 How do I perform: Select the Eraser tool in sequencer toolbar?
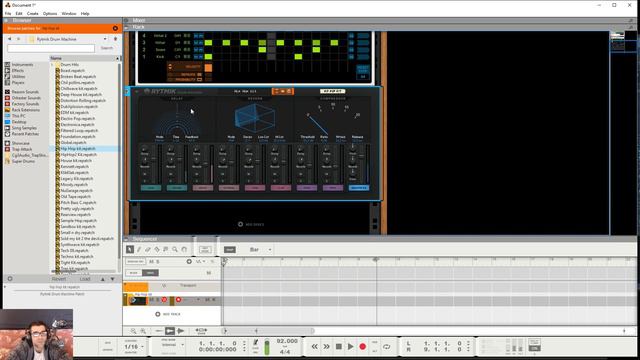[148, 249]
